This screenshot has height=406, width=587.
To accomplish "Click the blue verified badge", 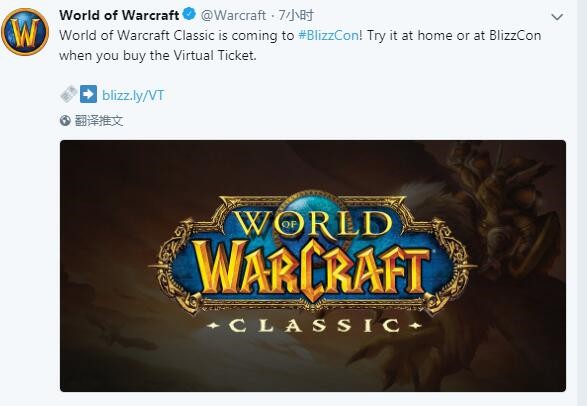I will [x=189, y=15].
